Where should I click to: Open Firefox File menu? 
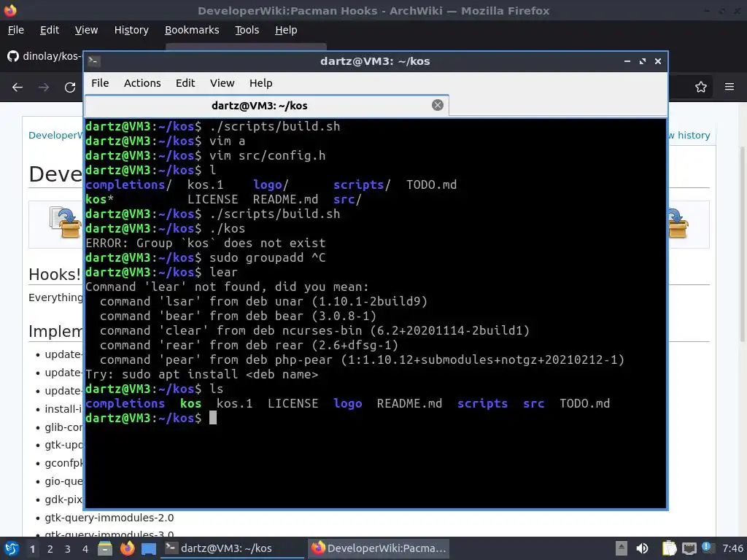[x=16, y=30]
